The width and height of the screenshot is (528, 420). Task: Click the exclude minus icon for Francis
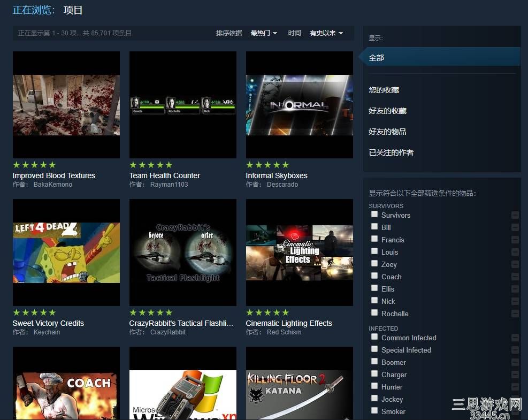(x=515, y=240)
